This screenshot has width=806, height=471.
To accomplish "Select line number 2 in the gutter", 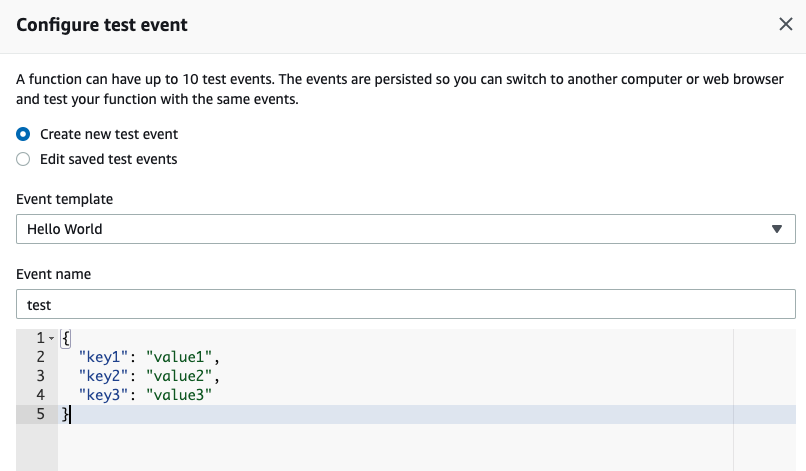I will (x=41, y=357).
